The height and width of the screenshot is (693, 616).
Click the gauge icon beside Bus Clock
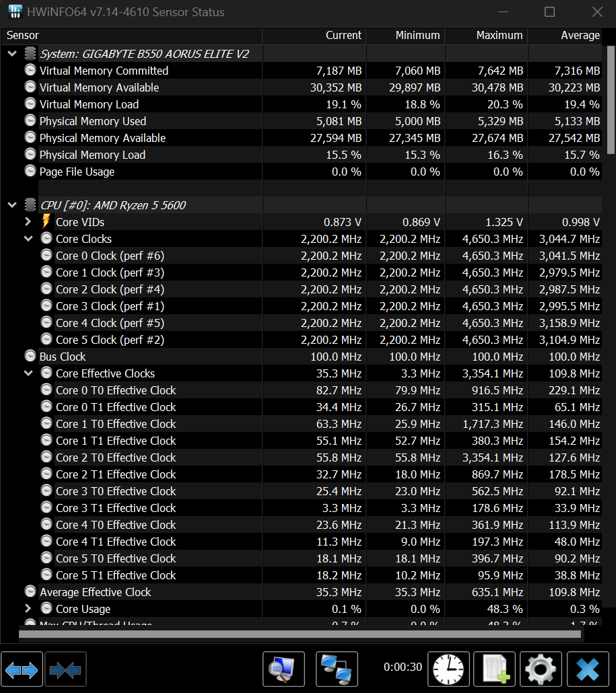30,356
